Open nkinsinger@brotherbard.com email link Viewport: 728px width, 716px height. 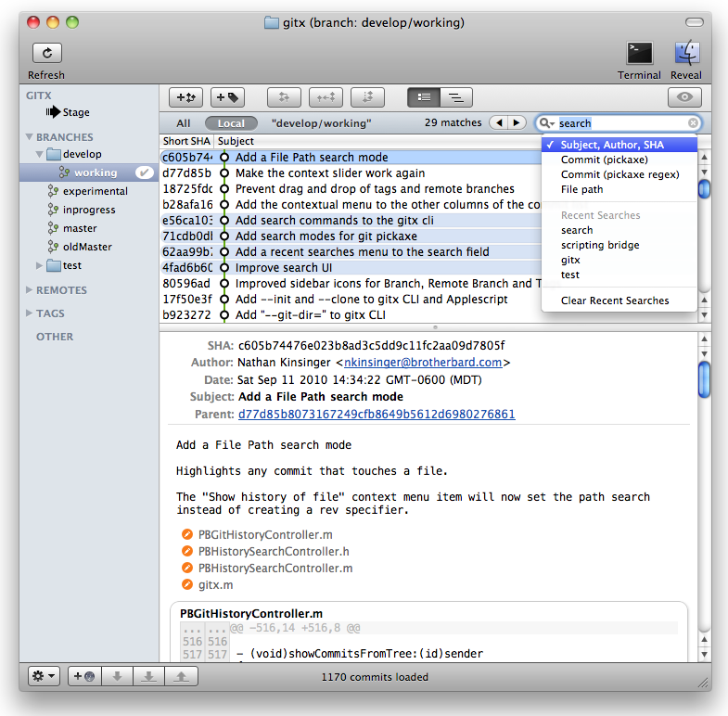pos(423,363)
